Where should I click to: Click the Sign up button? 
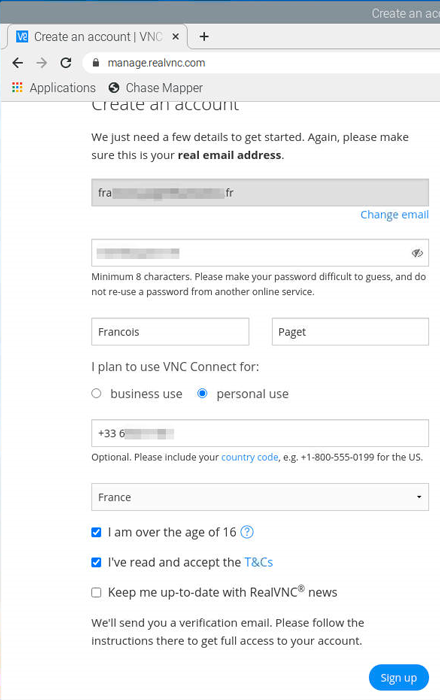398,678
